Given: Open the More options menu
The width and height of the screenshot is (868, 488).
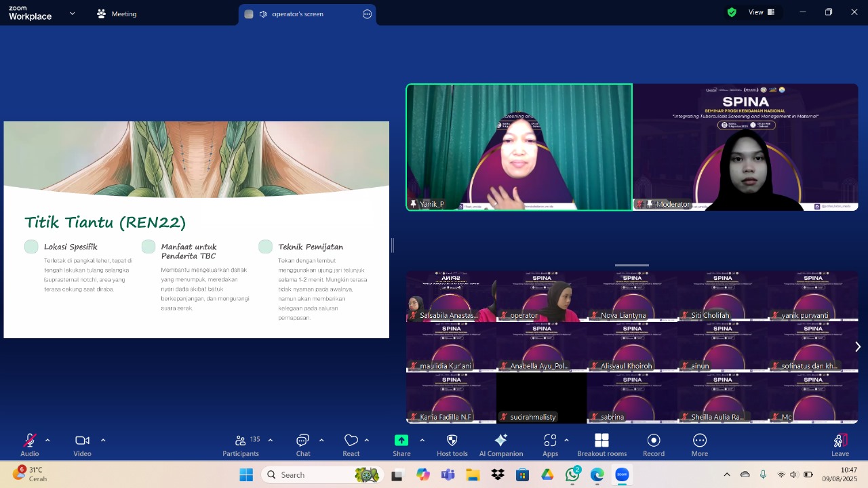Looking at the screenshot, I should click(x=700, y=445).
